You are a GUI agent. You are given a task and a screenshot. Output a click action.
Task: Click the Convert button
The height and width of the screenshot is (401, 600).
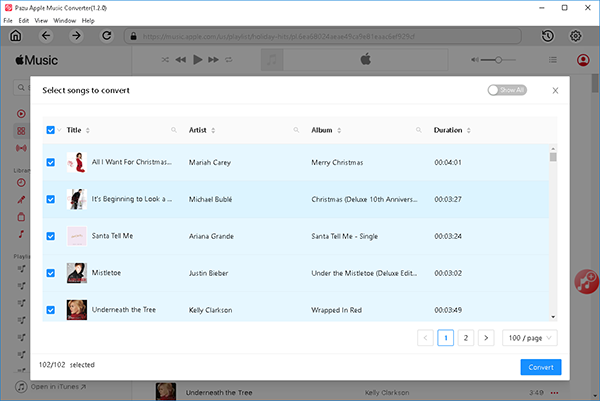[541, 367]
